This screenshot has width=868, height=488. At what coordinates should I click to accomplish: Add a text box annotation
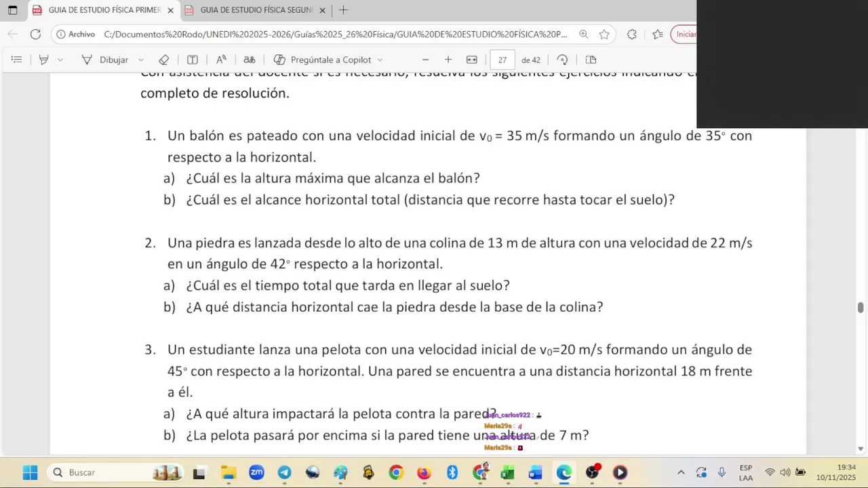(193, 60)
